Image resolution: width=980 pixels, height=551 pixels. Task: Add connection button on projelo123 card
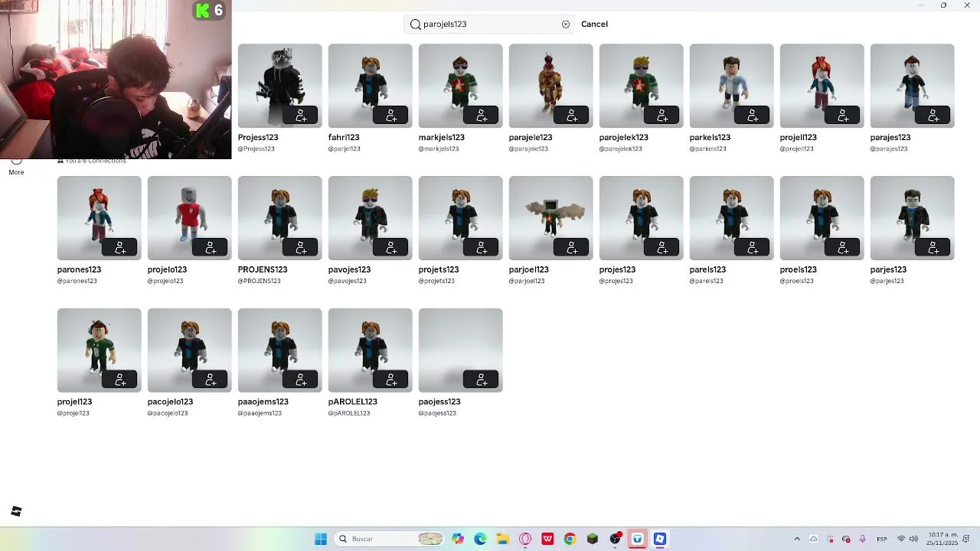pyautogui.click(x=211, y=248)
